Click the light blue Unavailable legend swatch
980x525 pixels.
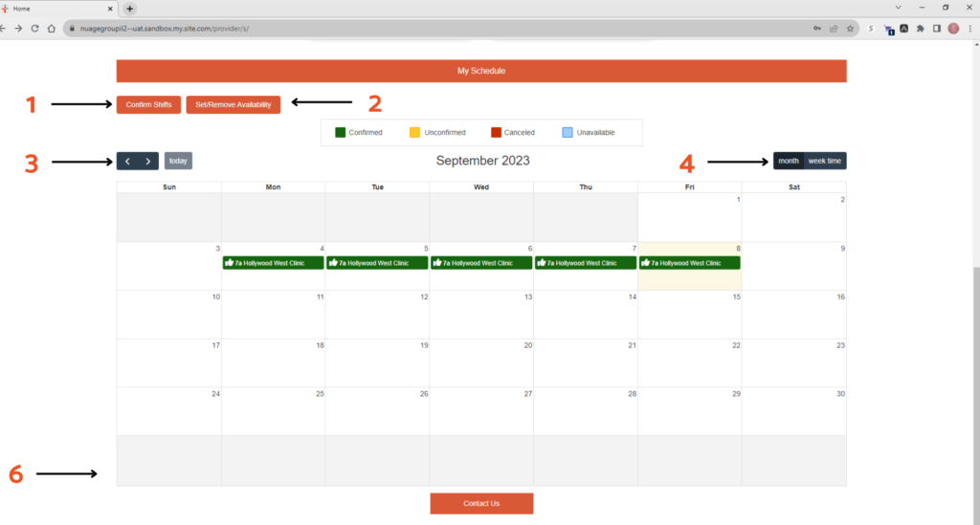point(568,132)
